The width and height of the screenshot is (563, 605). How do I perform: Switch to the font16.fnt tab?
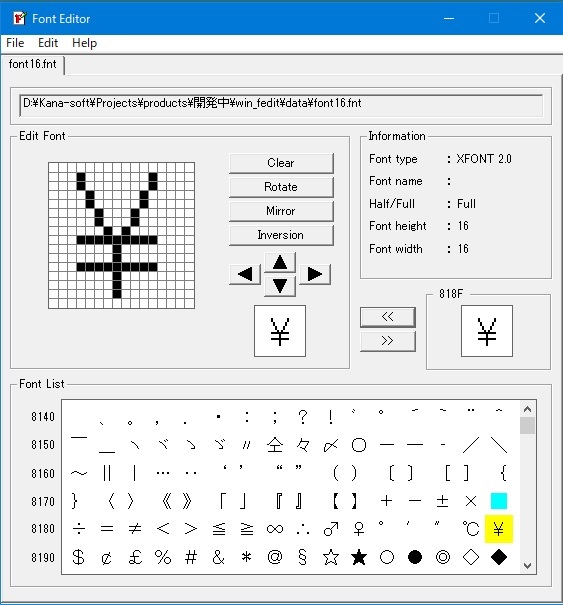(32, 64)
